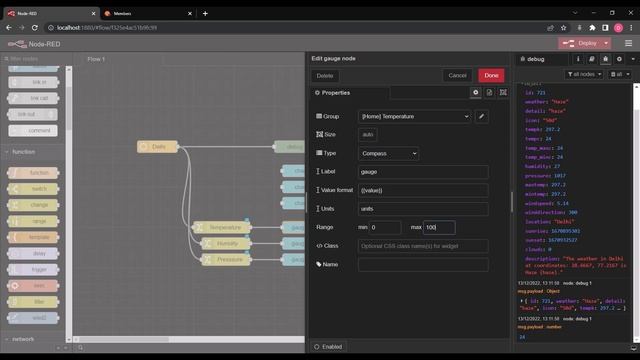Select the exec palette node
640x360 pixels.
pos(33,286)
